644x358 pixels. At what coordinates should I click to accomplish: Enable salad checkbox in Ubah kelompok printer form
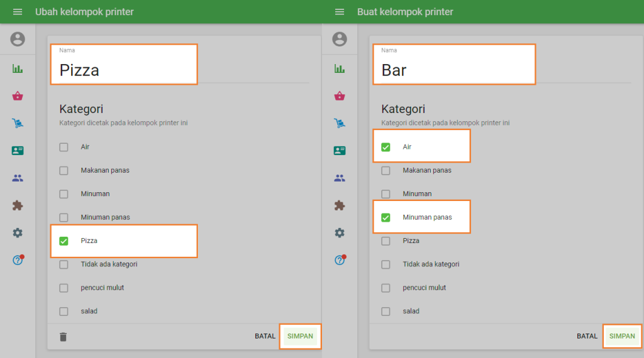64,312
